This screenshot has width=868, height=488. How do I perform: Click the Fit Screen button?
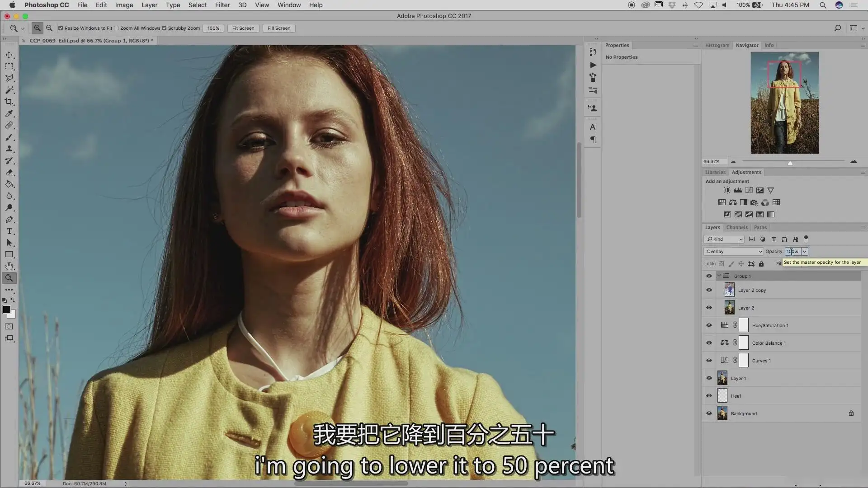click(x=243, y=28)
